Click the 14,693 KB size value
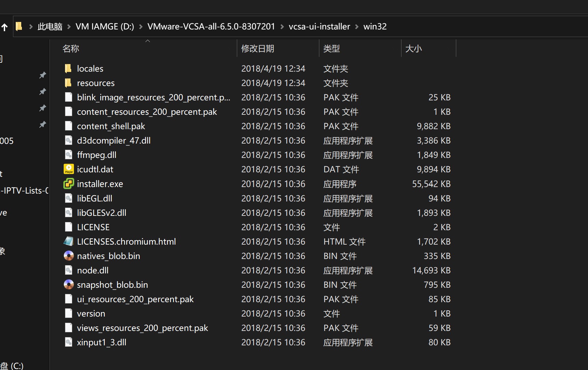 click(x=431, y=270)
